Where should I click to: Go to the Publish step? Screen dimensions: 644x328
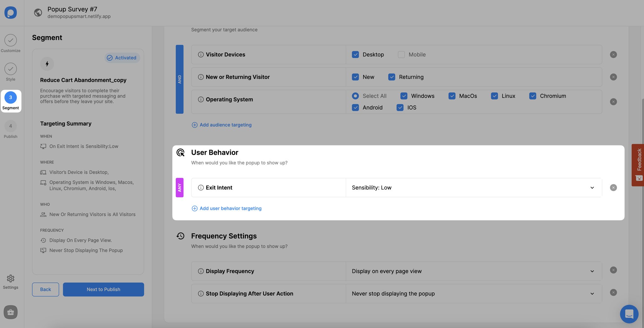10,129
